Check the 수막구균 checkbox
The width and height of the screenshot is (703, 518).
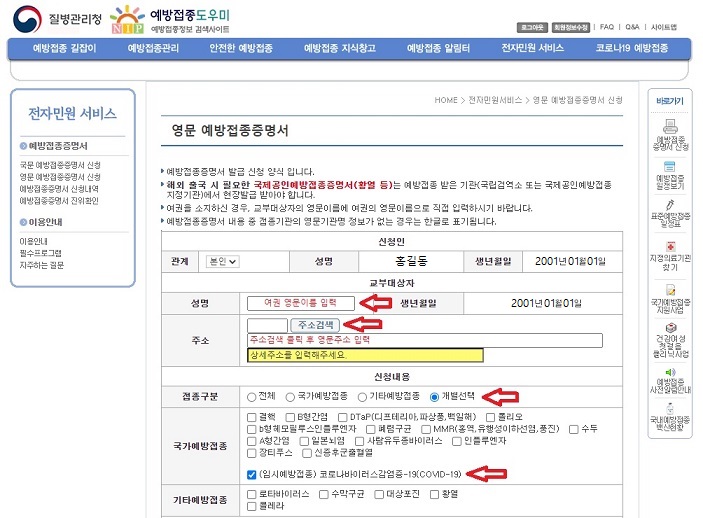click(324, 495)
